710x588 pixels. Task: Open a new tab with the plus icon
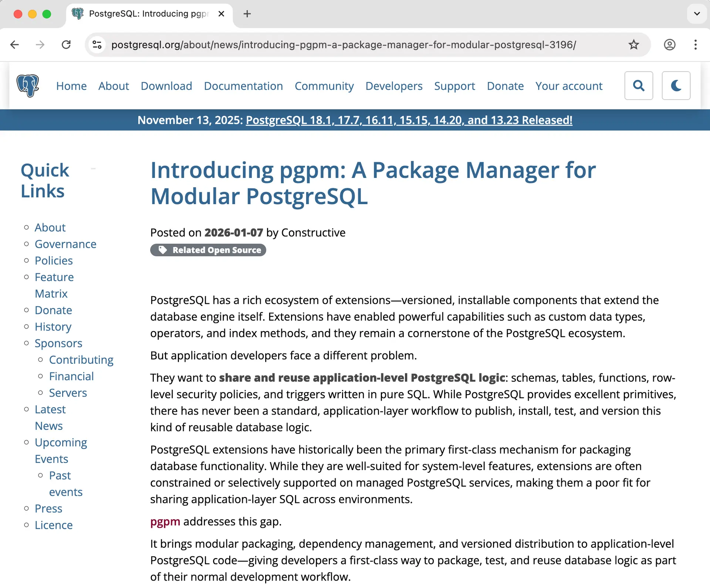tap(247, 14)
